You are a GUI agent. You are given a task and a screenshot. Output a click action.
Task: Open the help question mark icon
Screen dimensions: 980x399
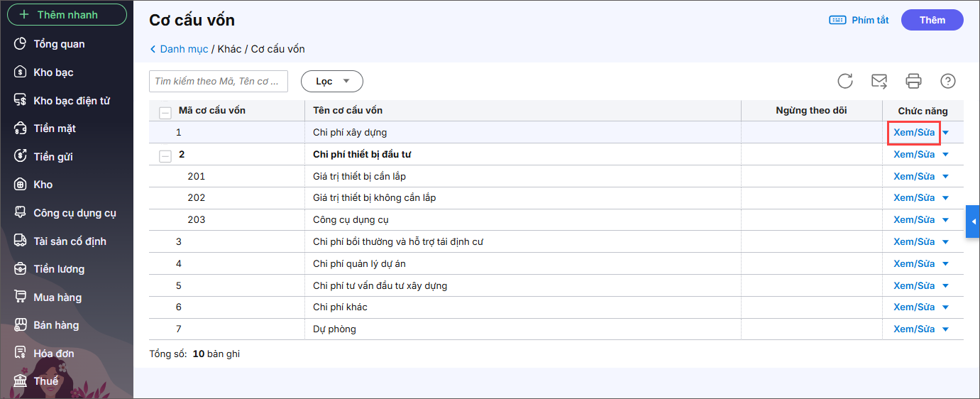coord(947,81)
